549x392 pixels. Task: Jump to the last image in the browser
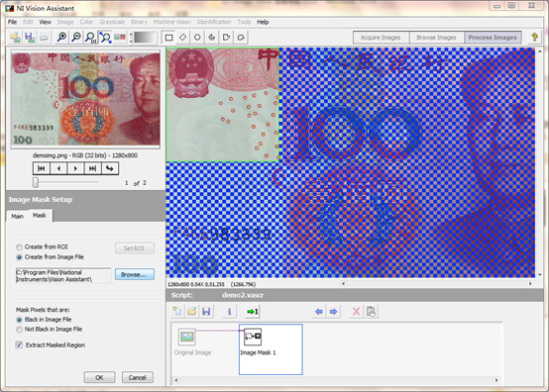point(92,168)
